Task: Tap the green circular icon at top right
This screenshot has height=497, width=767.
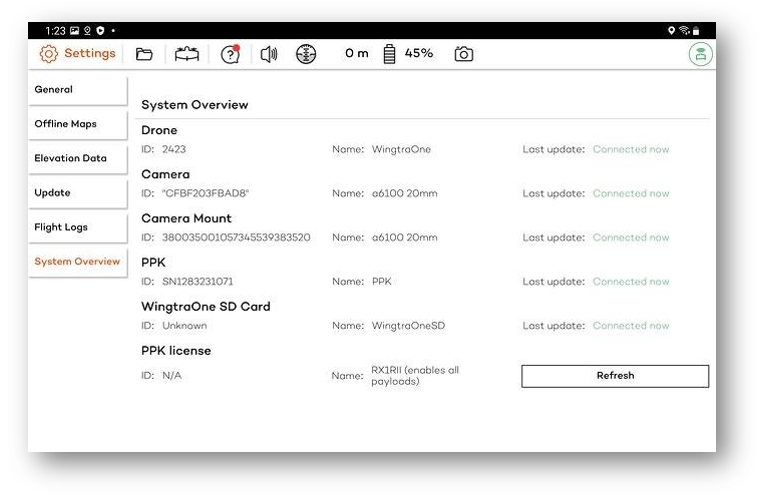Action: [x=700, y=55]
